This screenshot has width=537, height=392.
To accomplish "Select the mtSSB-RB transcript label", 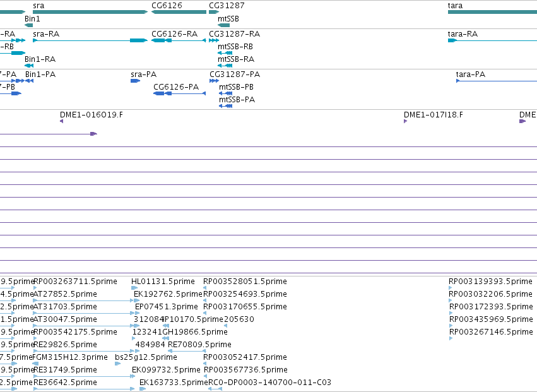I will pos(235,47).
